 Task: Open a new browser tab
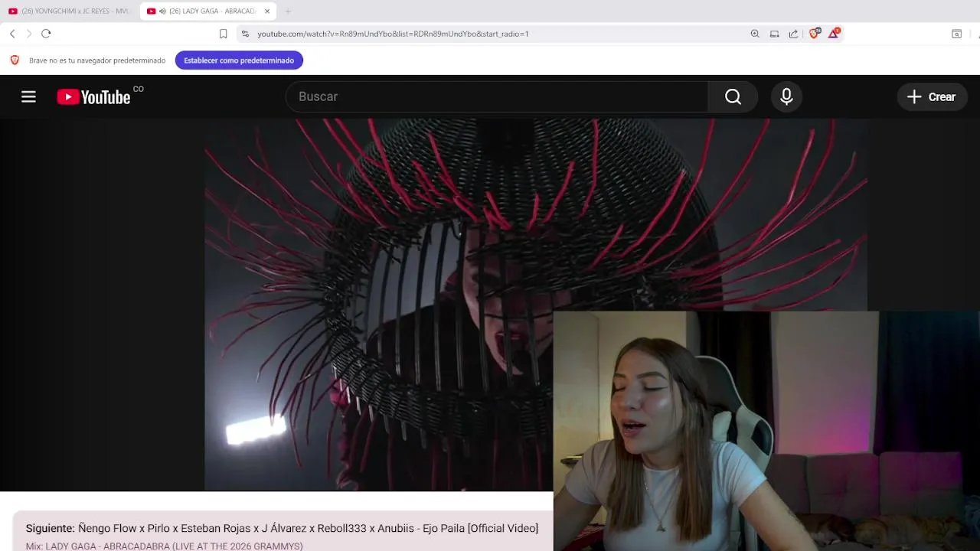[x=288, y=11]
